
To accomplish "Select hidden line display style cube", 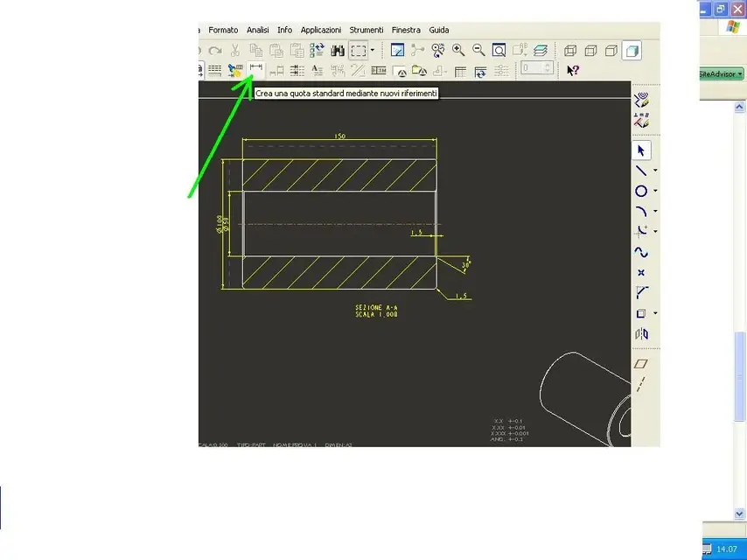I will (x=590, y=51).
